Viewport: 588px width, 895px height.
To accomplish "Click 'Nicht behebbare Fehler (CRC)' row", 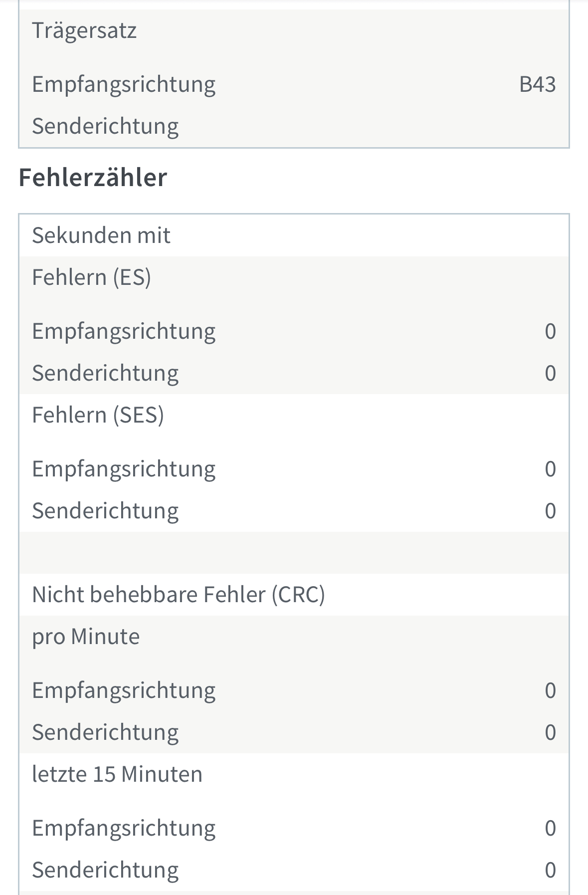I will point(178,595).
